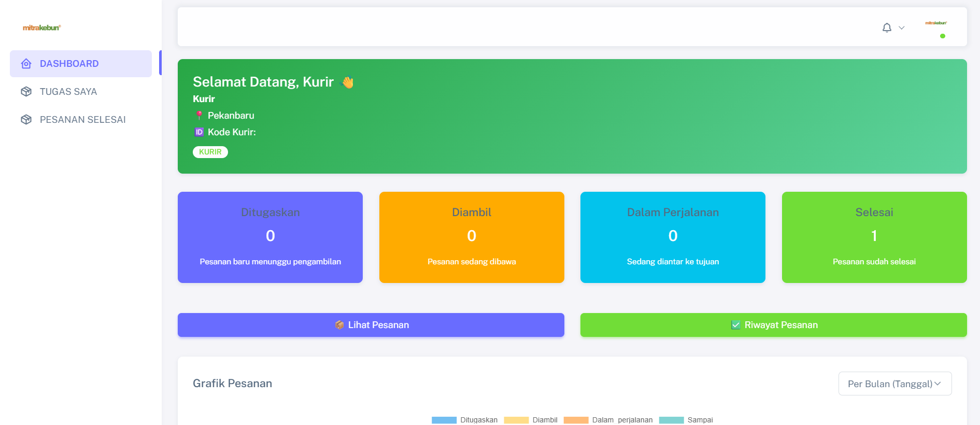Click 'Pesanan sudah selesai' text
980x425 pixels.
(874, 262)
